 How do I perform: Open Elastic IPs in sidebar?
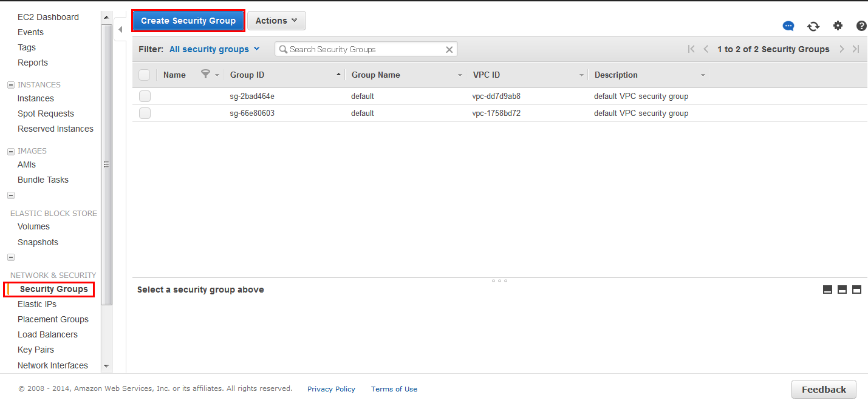(x=37, y=304)
